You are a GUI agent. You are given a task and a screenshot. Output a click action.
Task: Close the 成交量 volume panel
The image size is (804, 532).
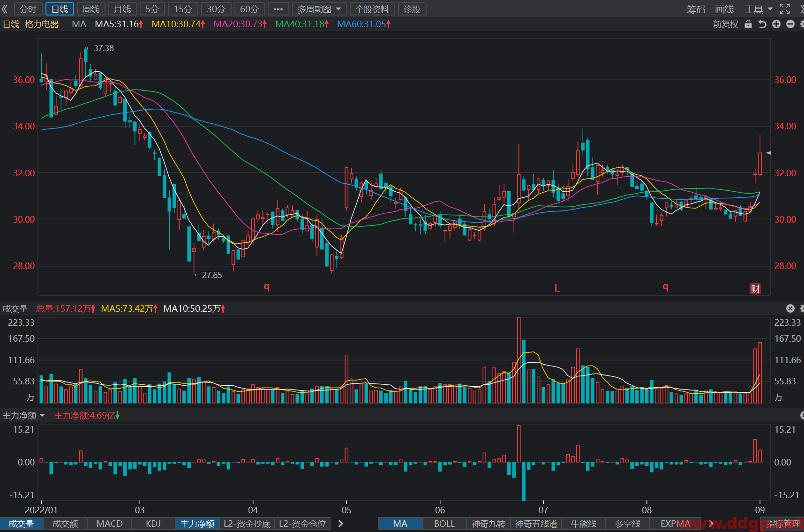pos(790,308)
